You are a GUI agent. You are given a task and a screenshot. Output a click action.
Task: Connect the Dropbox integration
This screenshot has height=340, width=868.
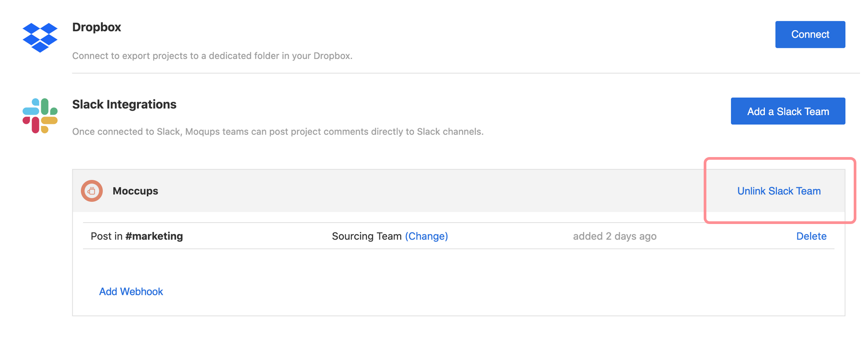pyautogui.click(x=810, y=34)
